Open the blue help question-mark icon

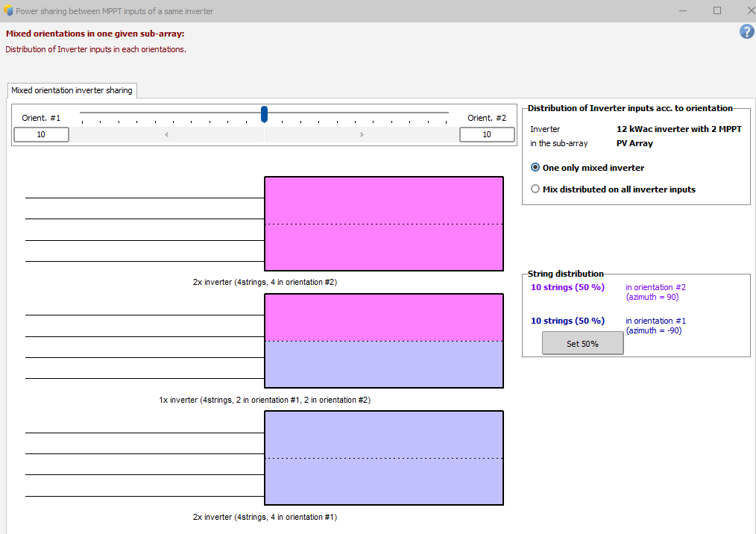coord(746,32)
